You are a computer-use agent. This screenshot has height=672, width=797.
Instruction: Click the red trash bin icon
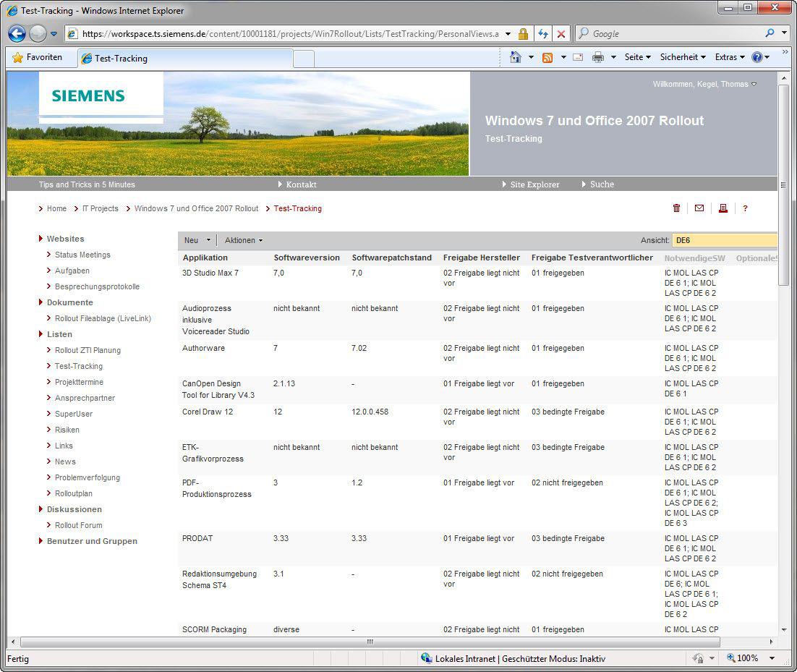pos(676,208)
